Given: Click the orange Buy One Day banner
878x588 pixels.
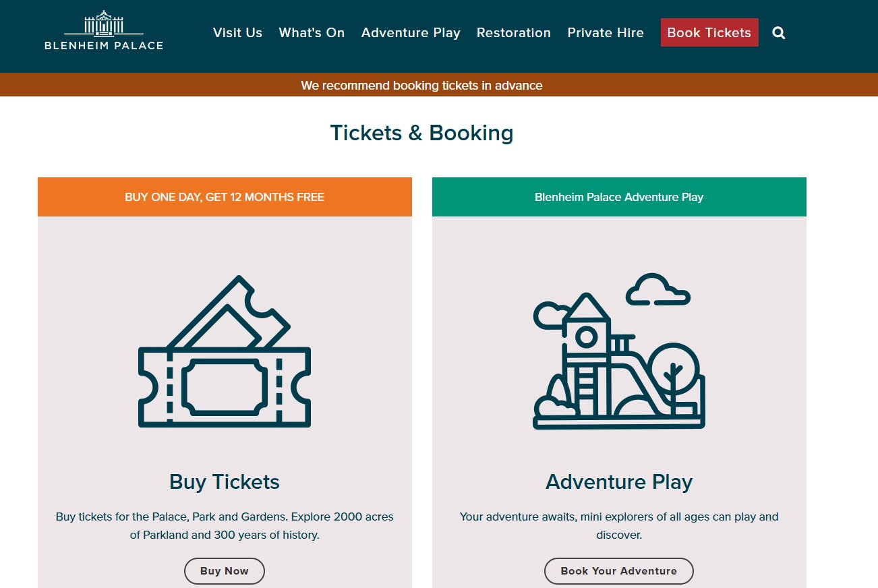Looking at the screenshot, I should [x=225, y=197].
